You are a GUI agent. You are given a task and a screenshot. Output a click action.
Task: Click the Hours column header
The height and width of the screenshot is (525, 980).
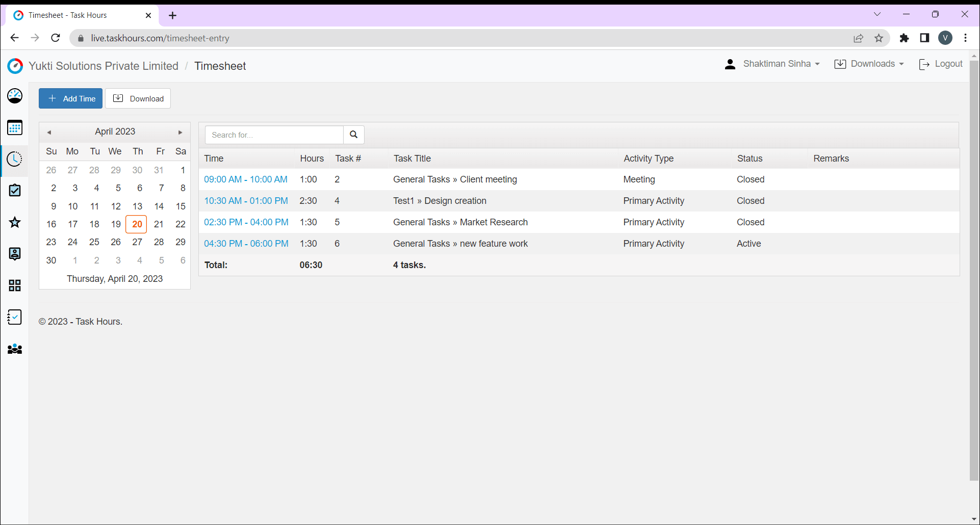pyautogui.click(x=312, y=159)
